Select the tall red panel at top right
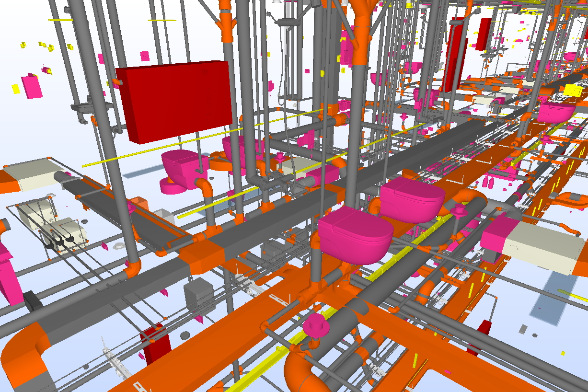This screenshot has width=588, height=392. point(453,53)
